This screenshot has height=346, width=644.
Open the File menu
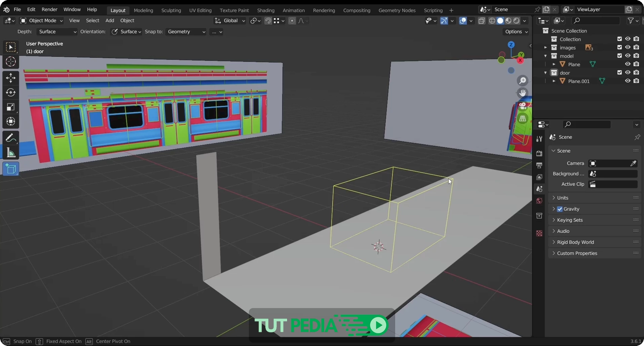click(x=17, y=9)
